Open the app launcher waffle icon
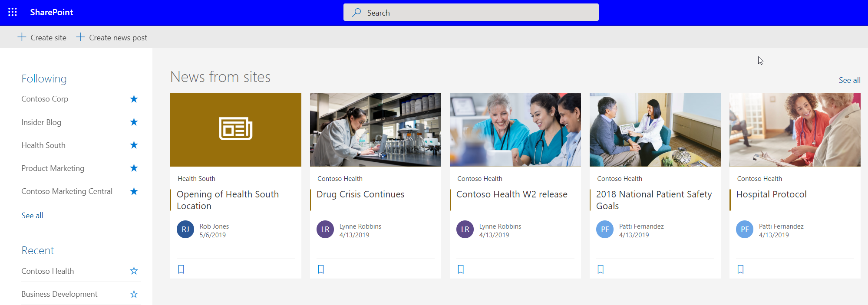The height and width of the screenshot is (305, 868). click(x=13, y=12)
